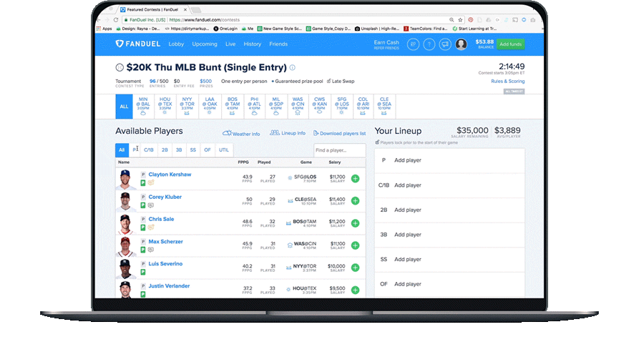Sort the player table by Salary
644x342 pixels.
tap(335, 162)
